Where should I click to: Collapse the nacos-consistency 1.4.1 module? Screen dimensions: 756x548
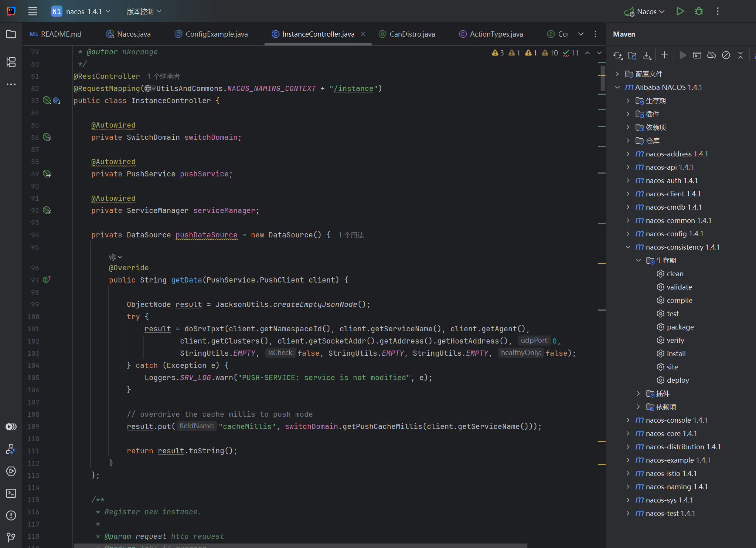628,247
